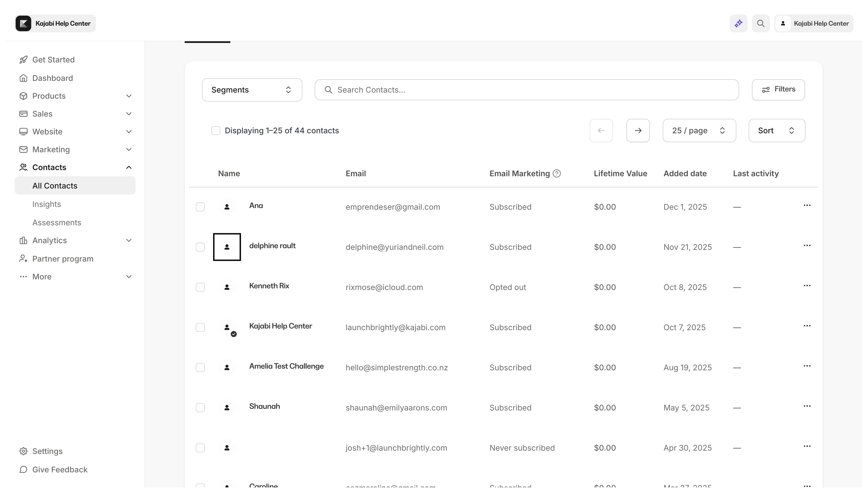Tick the select-all contacts checkbox
The image size is (868, 493).
(216, 130)
